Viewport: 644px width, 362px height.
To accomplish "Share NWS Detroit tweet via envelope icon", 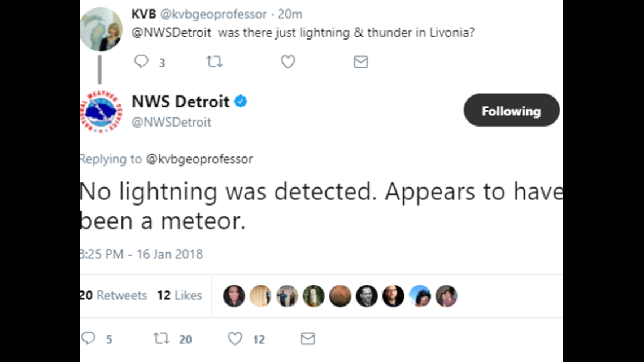I will (307, 338).
